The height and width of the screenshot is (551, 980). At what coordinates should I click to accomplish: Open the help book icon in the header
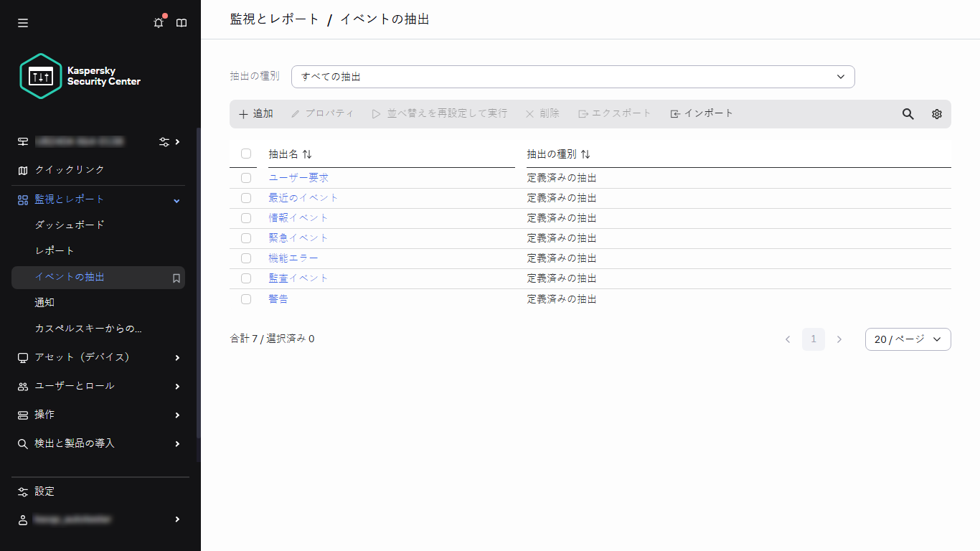[x=182, y=22]
